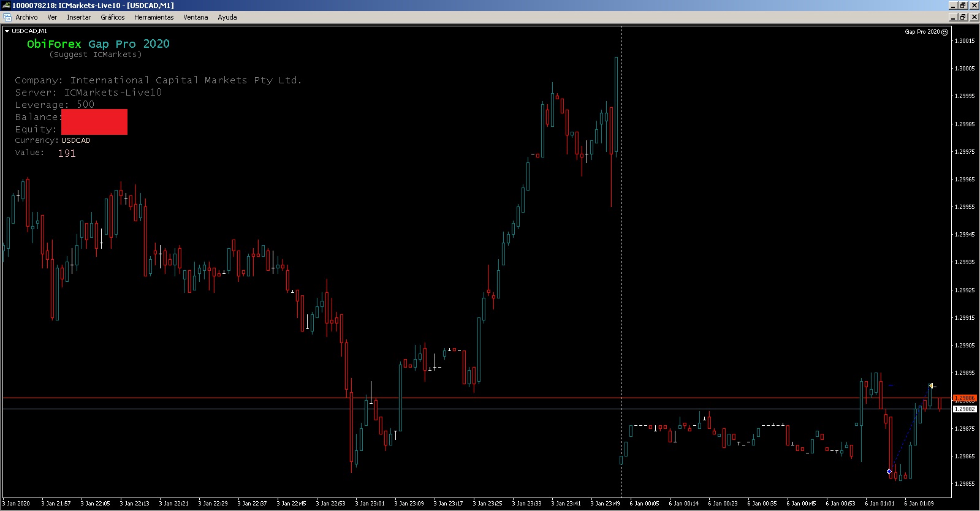Click the 'Gap Pro 2020' expert name label
This screenshot has width=980, height=511.
pos(922,32)
